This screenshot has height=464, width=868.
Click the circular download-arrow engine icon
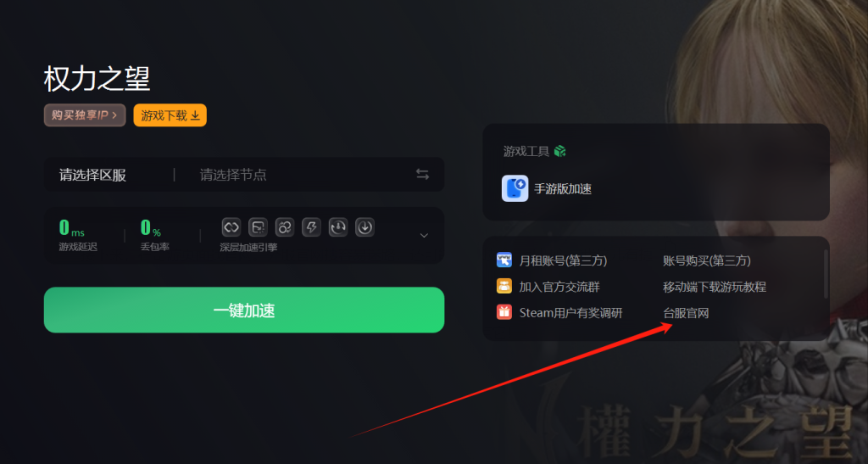tap(364, 227)
